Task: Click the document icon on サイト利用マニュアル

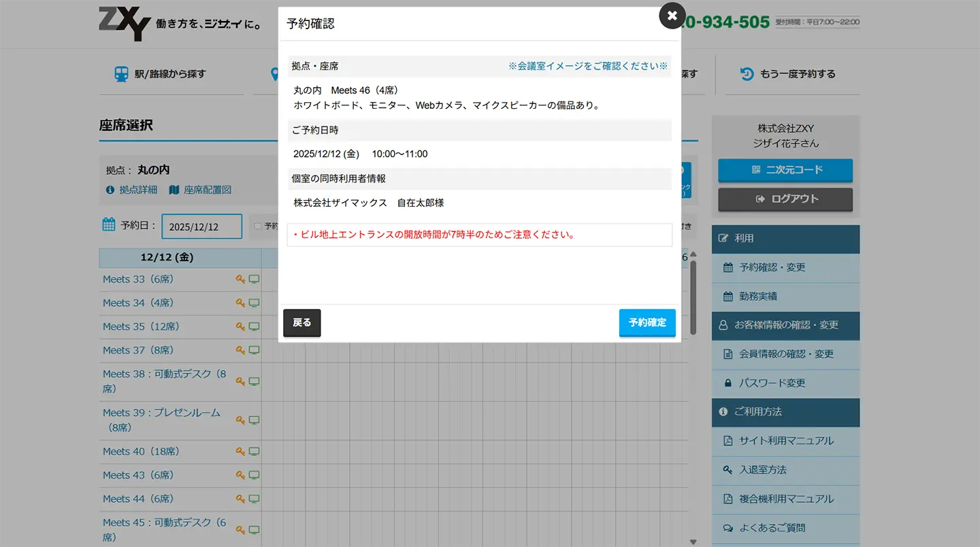Action: 730,441
